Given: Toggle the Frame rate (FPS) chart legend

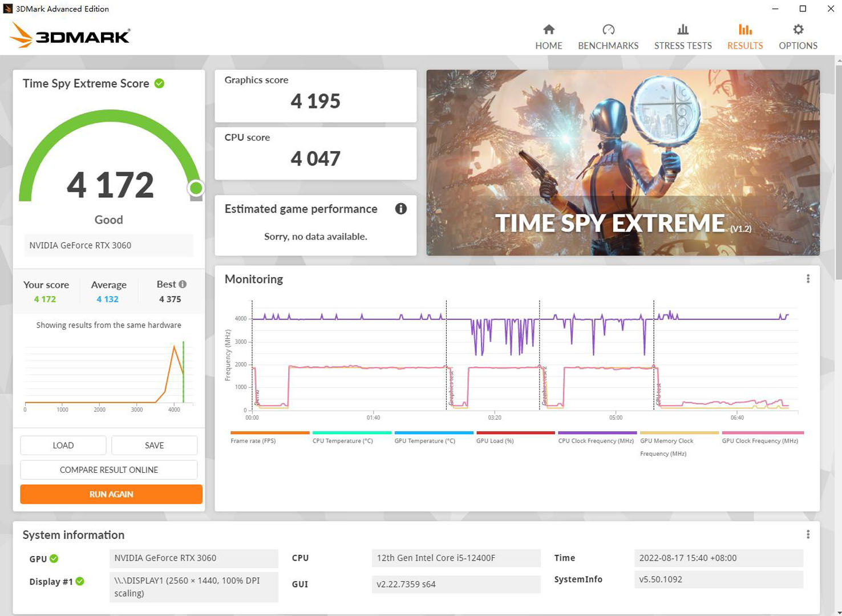Looking at the screenshot, I should coord(252,440).
